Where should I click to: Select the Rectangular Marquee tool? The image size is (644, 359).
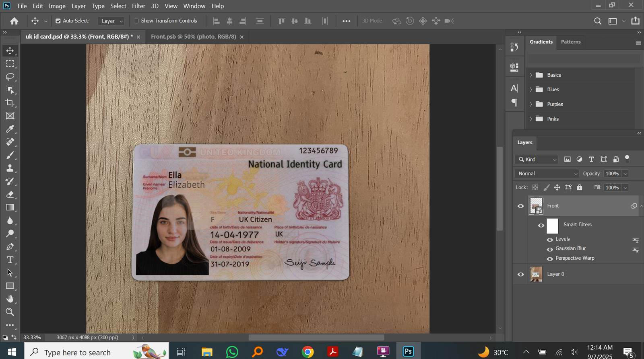point(10,64)
